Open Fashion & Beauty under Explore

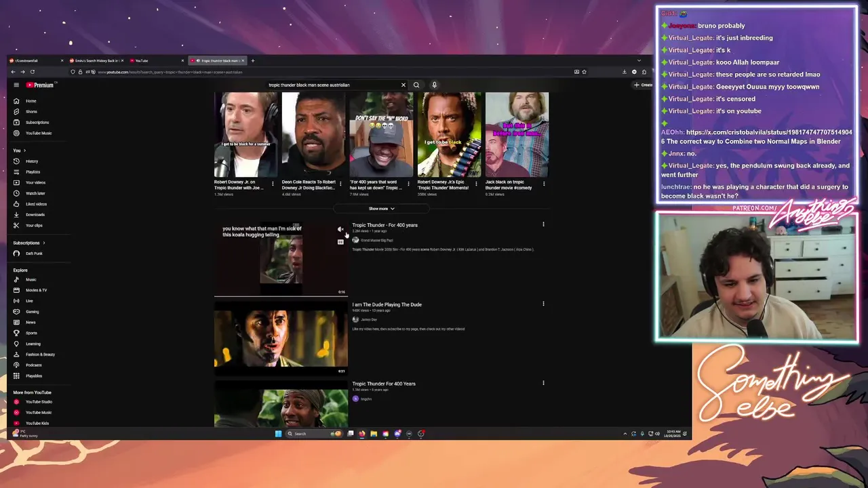pyautogui.click(x=40, y=354)
